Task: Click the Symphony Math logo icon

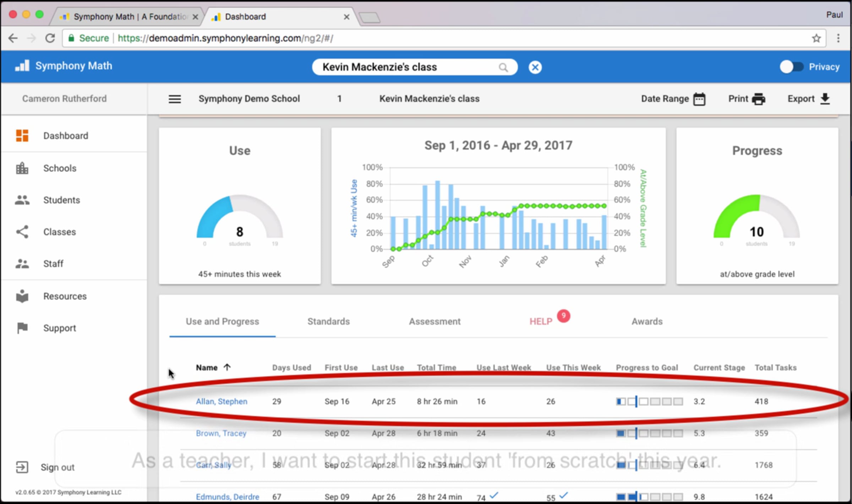Action: click(22, 66)
